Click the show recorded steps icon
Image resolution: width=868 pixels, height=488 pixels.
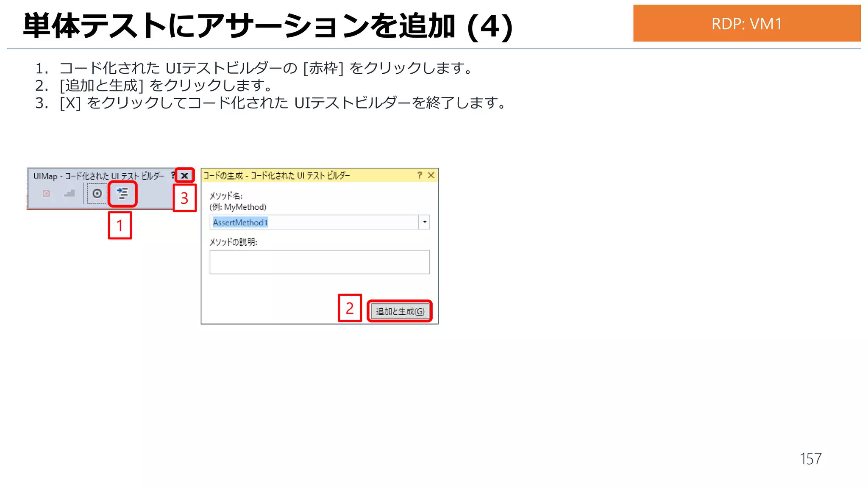pos(70,194)
